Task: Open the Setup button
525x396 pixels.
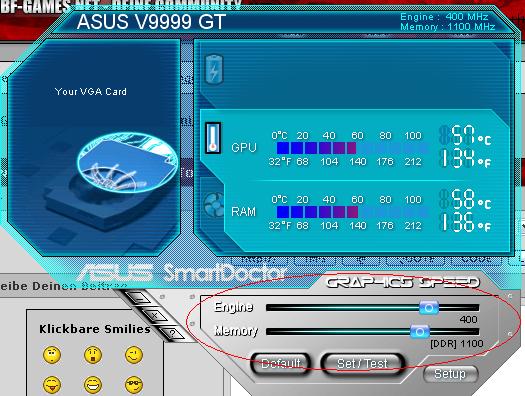Action: 450,374
